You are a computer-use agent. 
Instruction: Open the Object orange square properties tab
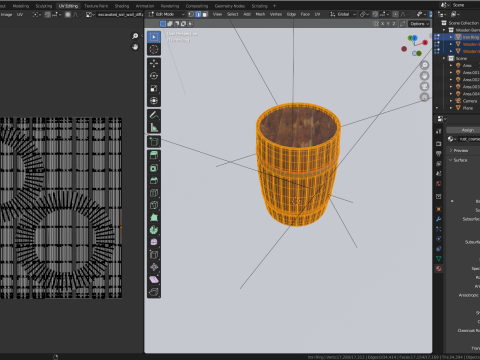(x=439, y=209)
